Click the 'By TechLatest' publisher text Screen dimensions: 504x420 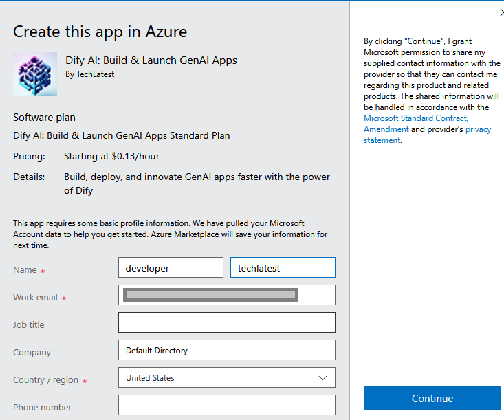pyautogui.click(x=89, y=74)
